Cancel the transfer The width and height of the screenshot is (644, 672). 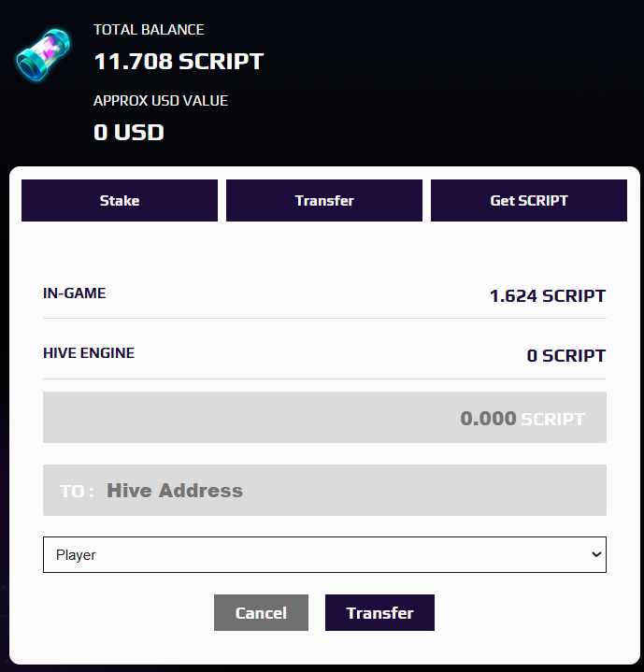[261, 612]
